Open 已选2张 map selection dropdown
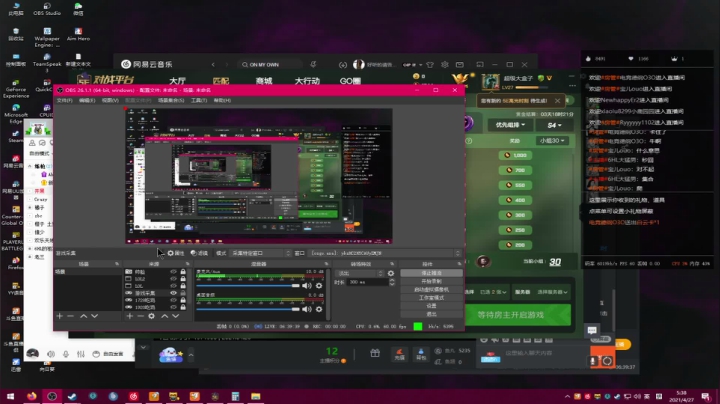This screenshot has width=720, height=404. pyautogui.click(x=493, y=292)
